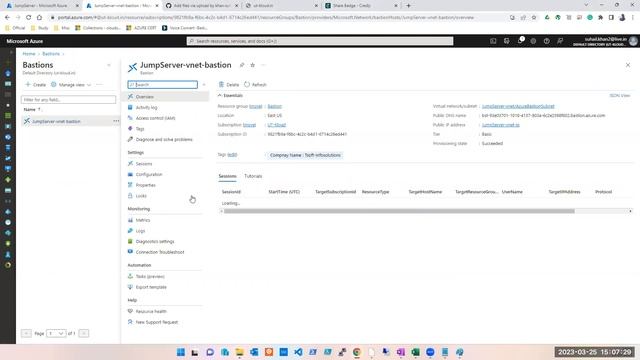
Task: Collapse the Essentials section
Action: 230,95
